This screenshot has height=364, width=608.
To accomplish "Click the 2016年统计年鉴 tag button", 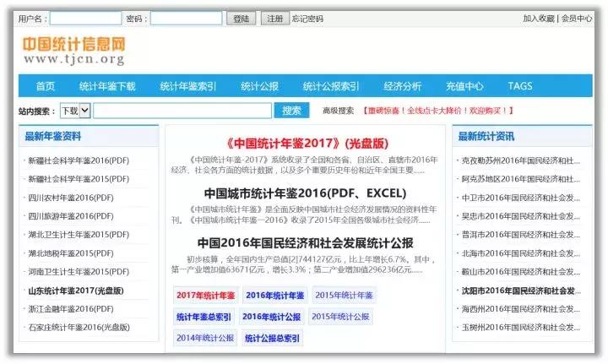I will [275, 296].
